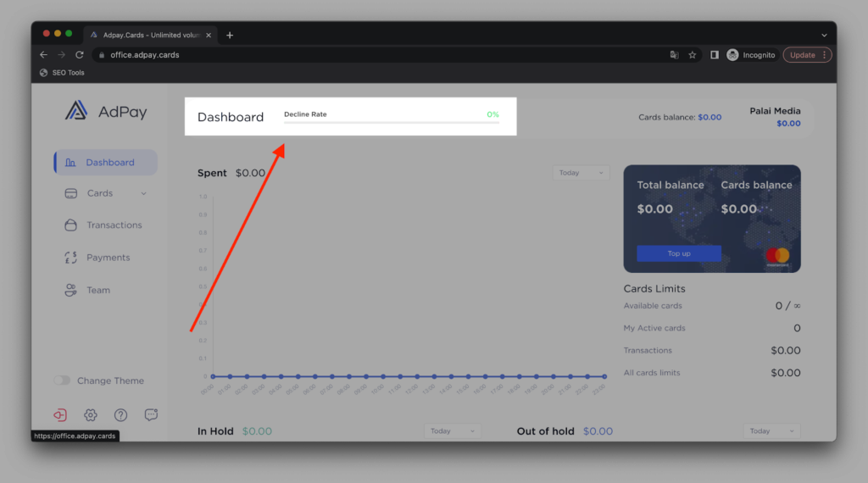Click the Top up button
Image resolution: width=868 pixels, height=483 pixels.
(x=678, y=253)
